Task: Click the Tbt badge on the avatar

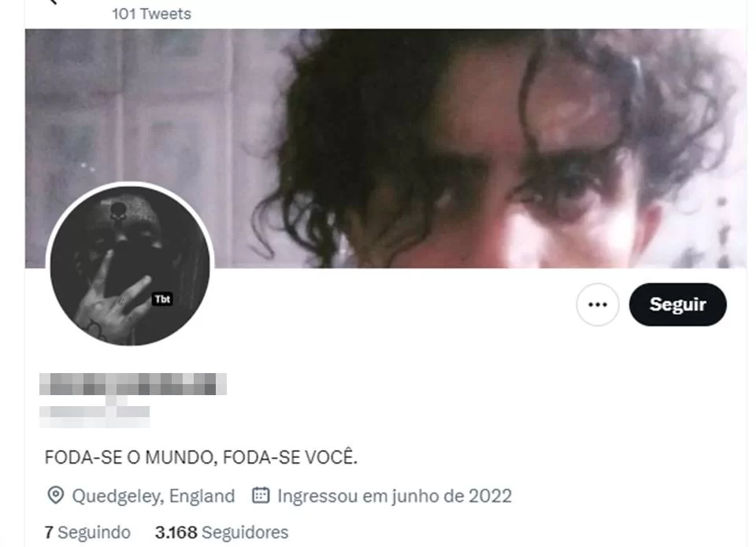Action: click(x=162, y=299)
